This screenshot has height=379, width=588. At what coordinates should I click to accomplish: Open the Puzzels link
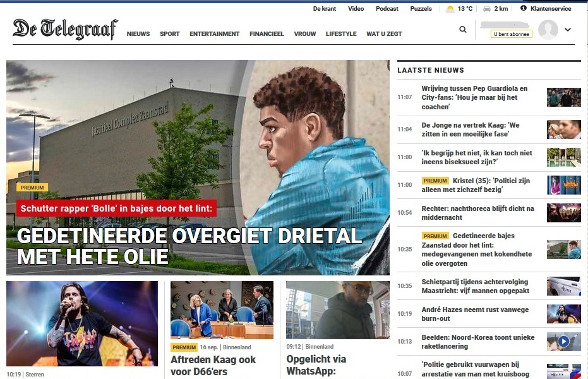(x=421, y=9)
